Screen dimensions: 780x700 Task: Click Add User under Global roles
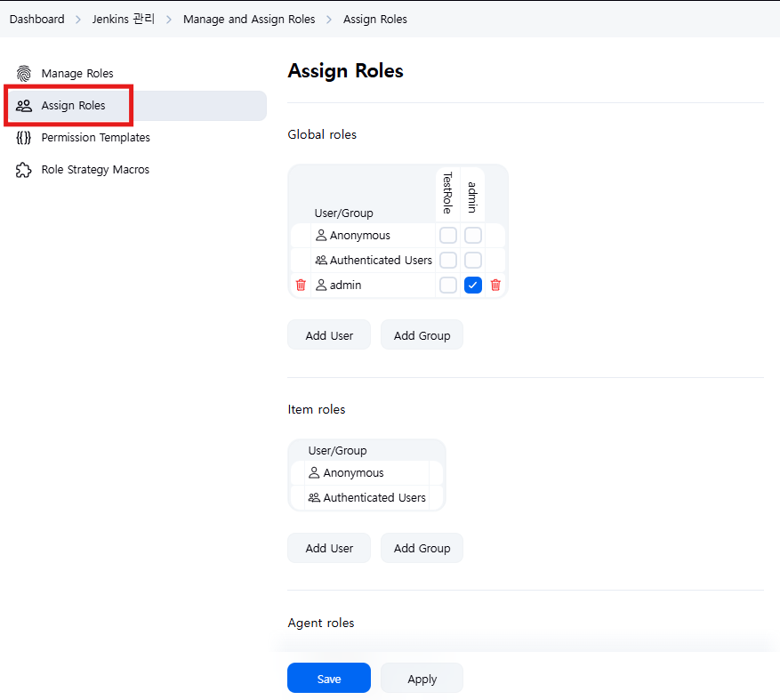click(x=329, y=336)
